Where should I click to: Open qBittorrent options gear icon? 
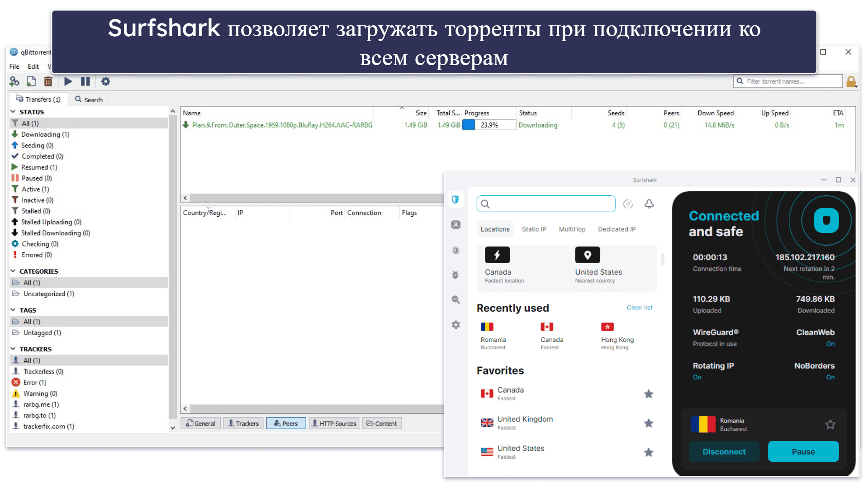click(105, 81)
